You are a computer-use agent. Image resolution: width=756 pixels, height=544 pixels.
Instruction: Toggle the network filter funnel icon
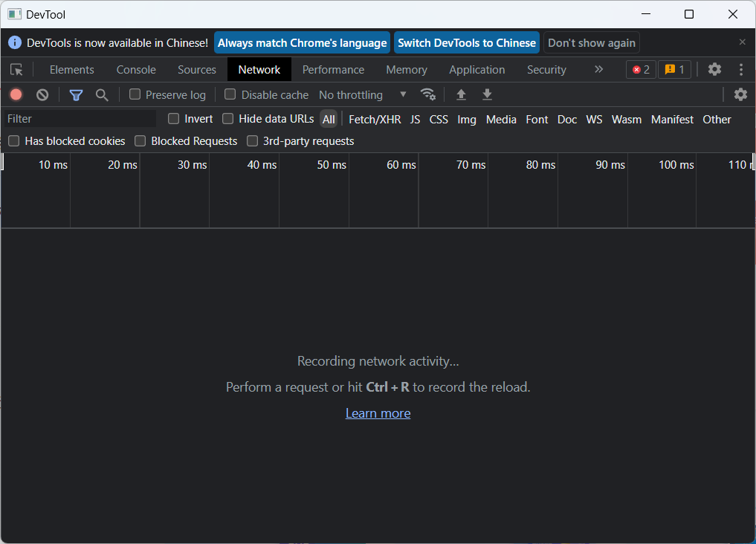tap(76, 94)
